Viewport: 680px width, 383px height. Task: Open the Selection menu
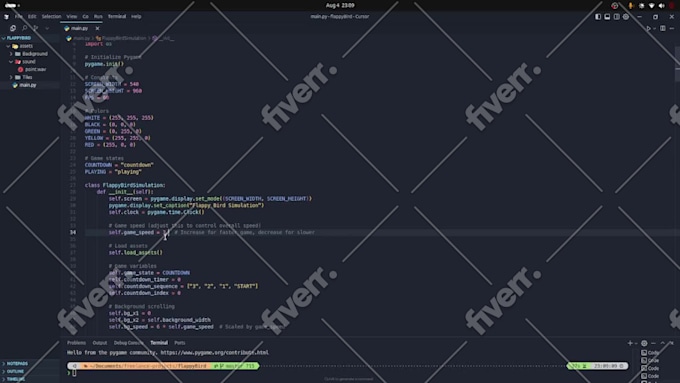coord(52,16)
